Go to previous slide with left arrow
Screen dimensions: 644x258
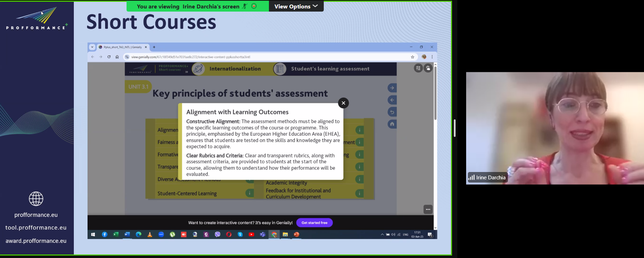pyautogui.click(x=392, y=100)
